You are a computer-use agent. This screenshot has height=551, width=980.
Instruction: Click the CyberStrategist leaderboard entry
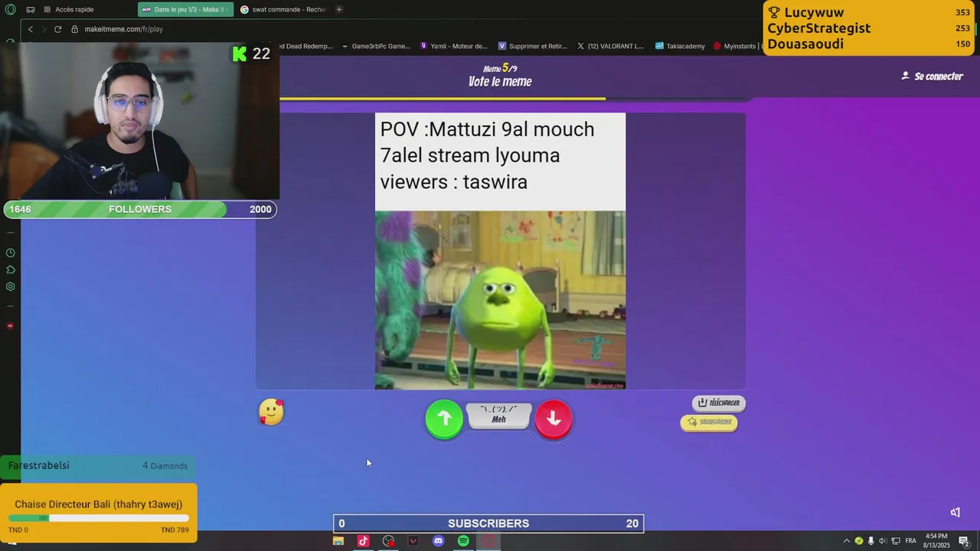pos(869,28)
